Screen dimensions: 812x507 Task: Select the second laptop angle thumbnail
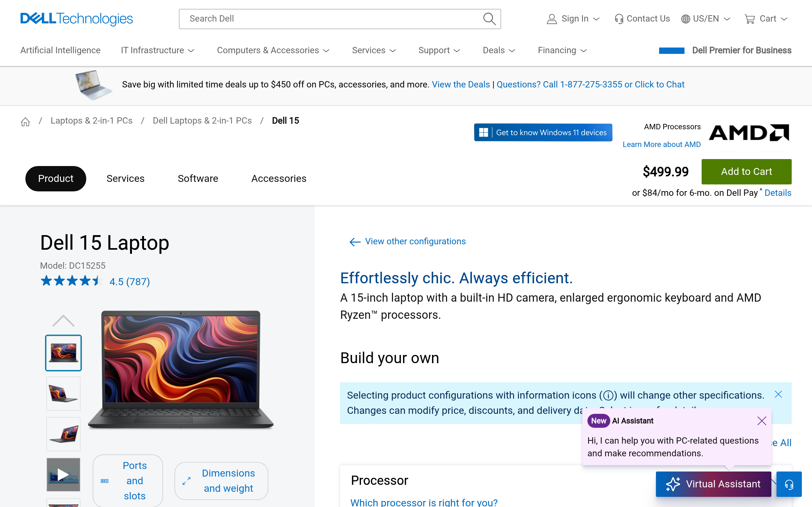point(63,393)
